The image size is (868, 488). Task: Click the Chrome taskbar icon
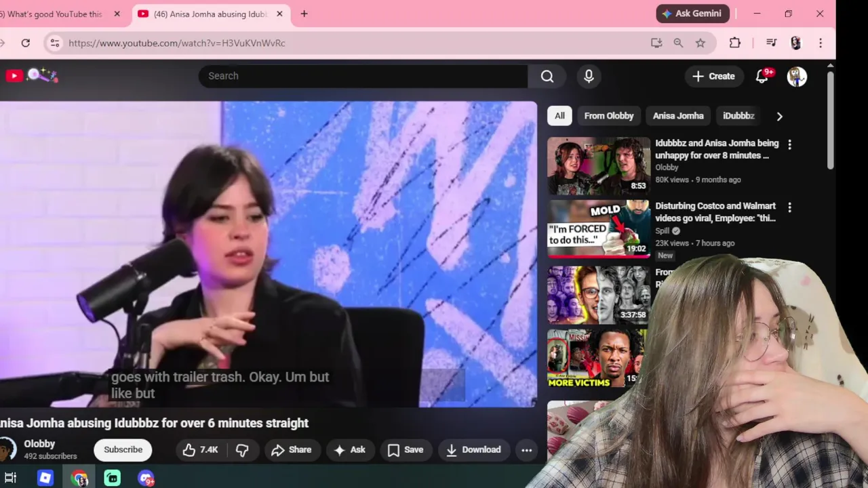79,479
